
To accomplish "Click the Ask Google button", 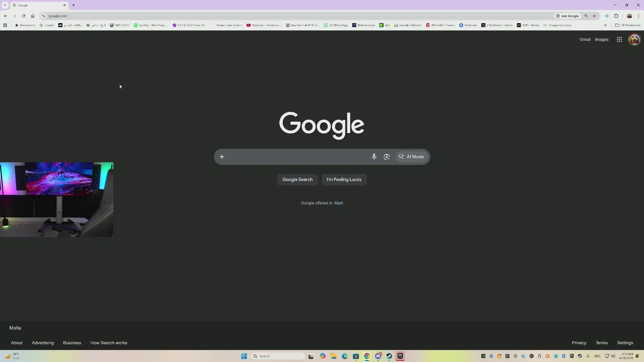I will (x=568, y=16).
